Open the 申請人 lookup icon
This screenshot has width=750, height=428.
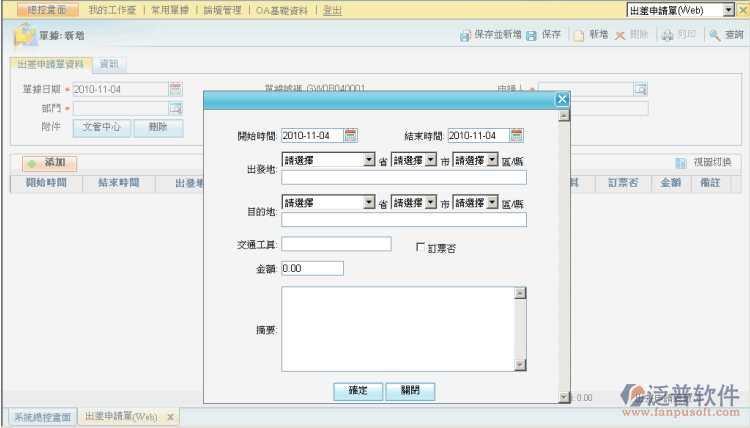pos(640,89)
